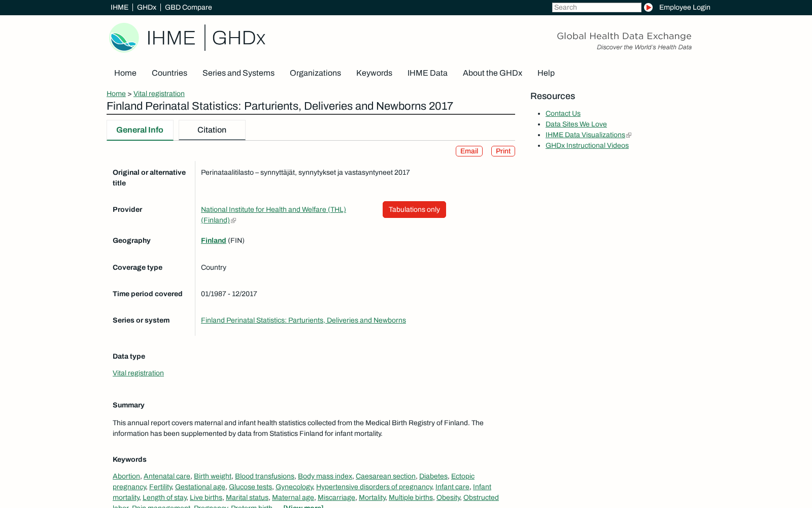Open the Organizations menu
The image size is (812, 508).
(315, 73)
